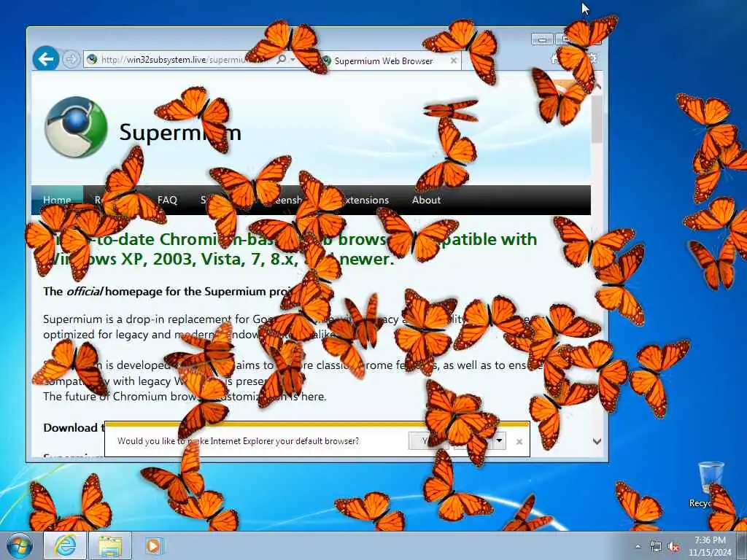Open the clock showing 7:36 PM
This screenshot has width=747, height=560.
pyautogui.click(x=710, y=546)
